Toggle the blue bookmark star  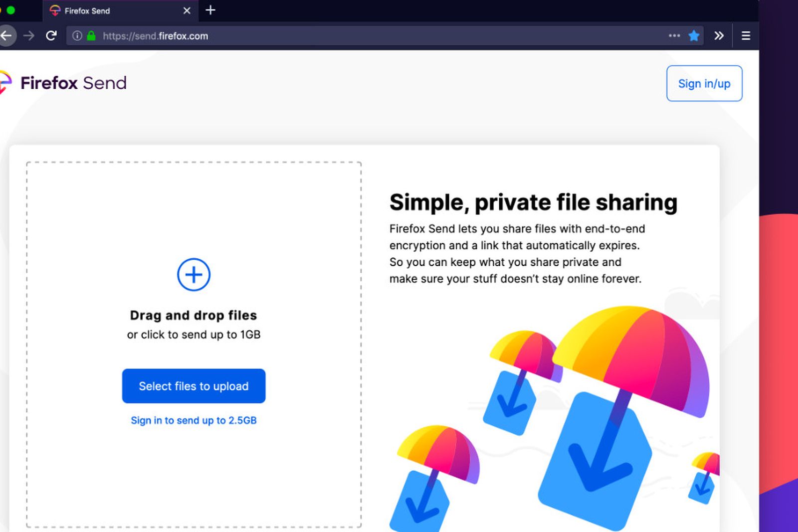coord(694,36)
